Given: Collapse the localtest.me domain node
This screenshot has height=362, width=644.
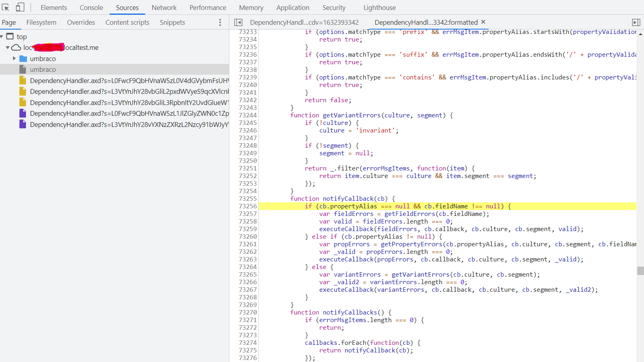Looking at the screenshot, I should [8, 47].
